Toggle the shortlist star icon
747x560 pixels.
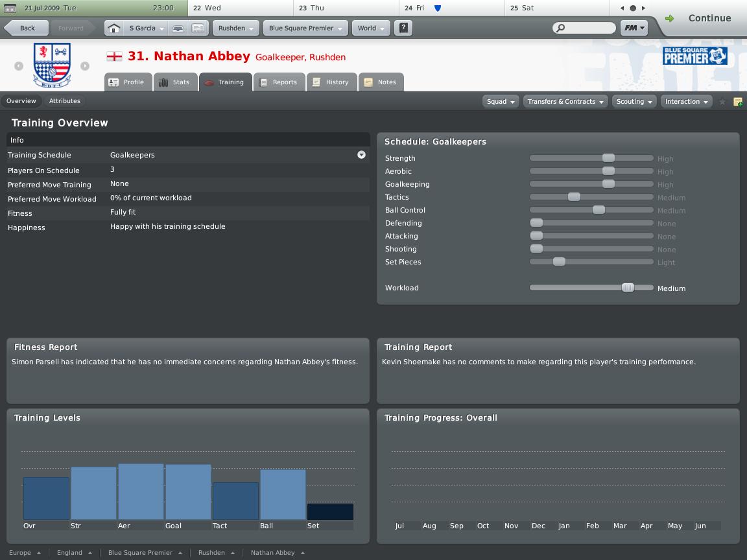pos(722,102)
